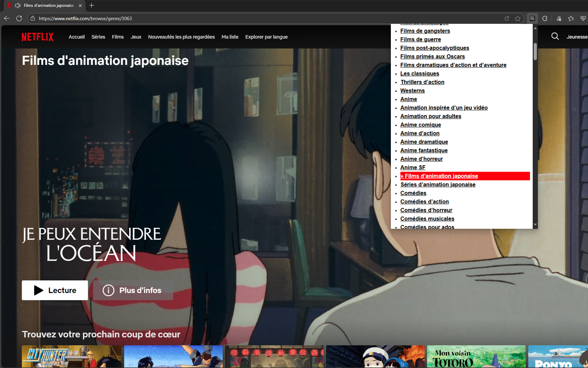Click the Netflix logo
This screenshot has height=368, width=588.
37,37
